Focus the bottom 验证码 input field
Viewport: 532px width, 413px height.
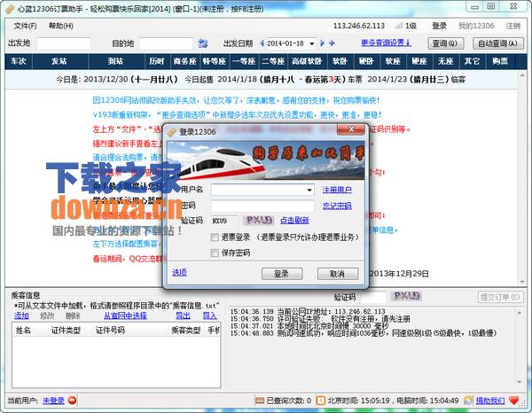373,297
